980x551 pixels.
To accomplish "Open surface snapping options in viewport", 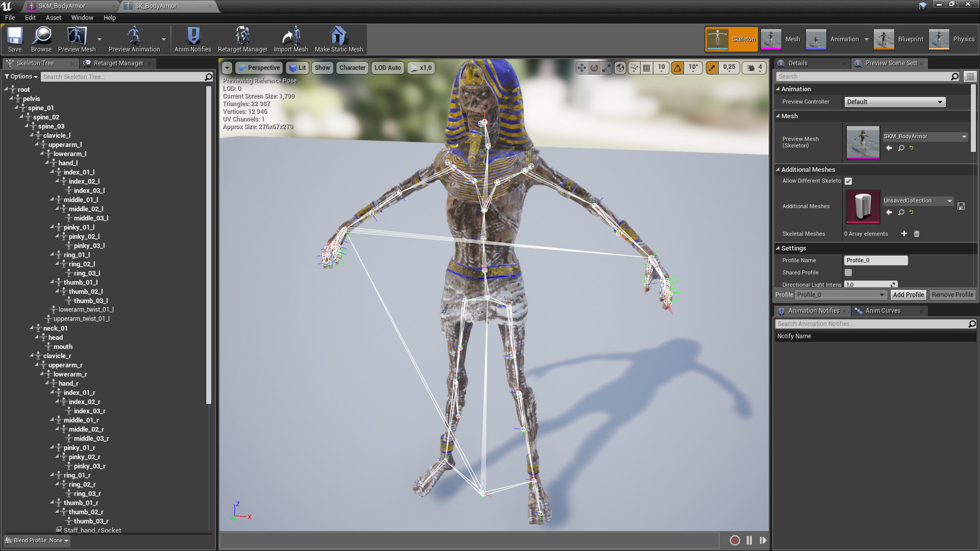I will (x=634, y=67).
